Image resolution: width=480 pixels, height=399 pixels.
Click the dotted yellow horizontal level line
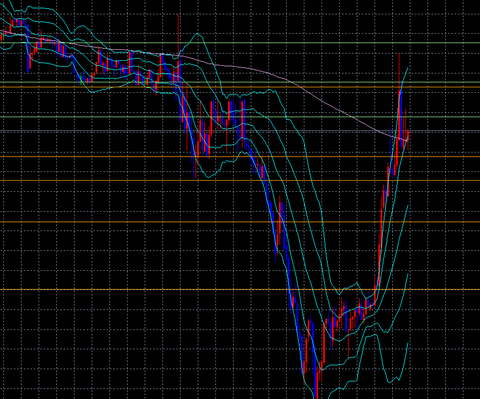pyautogui.click(x=240, y=289)
